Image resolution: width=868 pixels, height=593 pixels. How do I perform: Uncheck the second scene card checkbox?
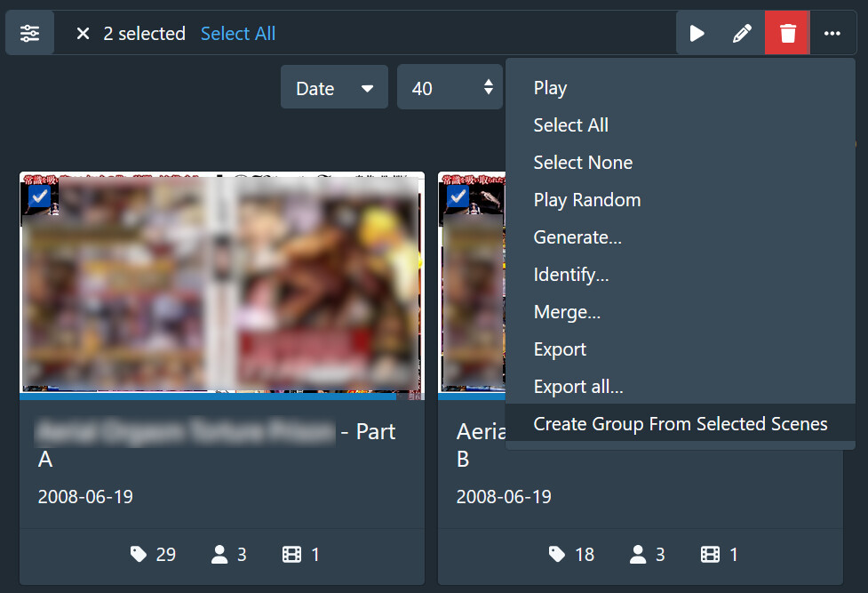pyautogui.click(x=458, y=196)
